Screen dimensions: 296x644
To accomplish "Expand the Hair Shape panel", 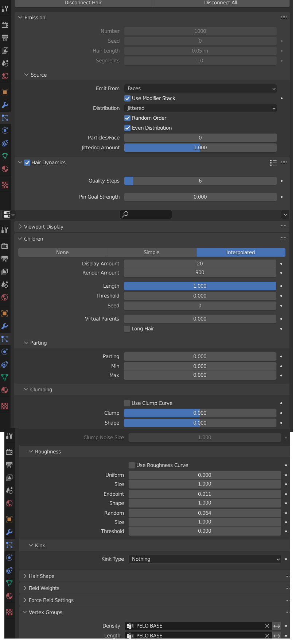I will coord(41,576).
